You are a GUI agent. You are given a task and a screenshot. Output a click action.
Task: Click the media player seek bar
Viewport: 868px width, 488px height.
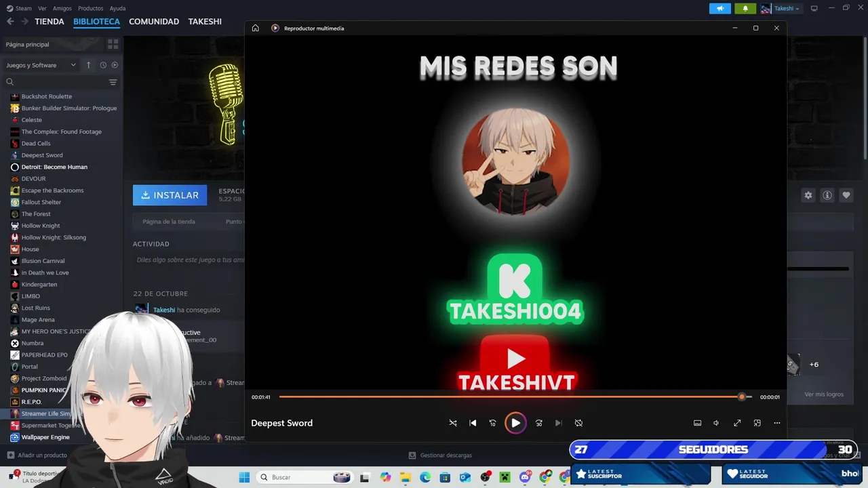(x=515, y=396)
